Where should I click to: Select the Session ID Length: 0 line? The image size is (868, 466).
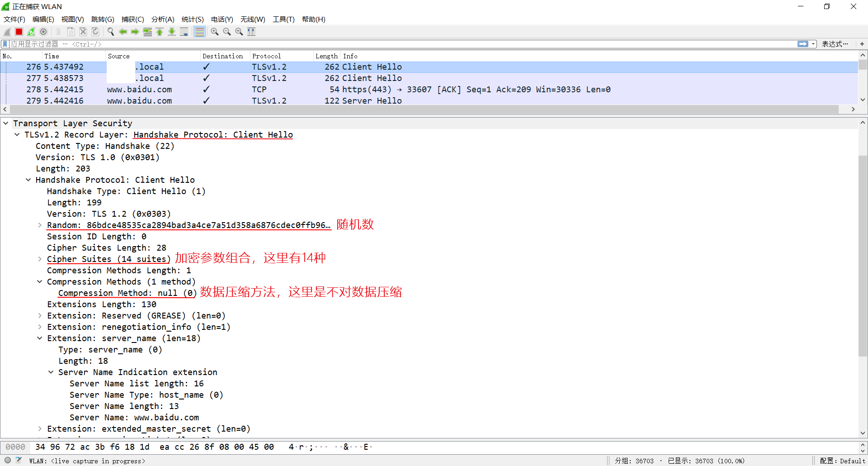(97, 236)
